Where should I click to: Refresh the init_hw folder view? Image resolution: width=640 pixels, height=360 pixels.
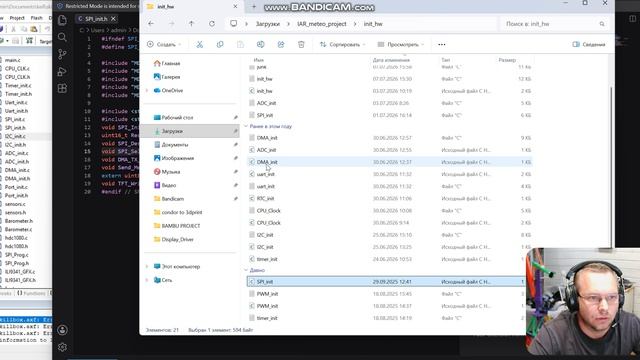[212, 24]
